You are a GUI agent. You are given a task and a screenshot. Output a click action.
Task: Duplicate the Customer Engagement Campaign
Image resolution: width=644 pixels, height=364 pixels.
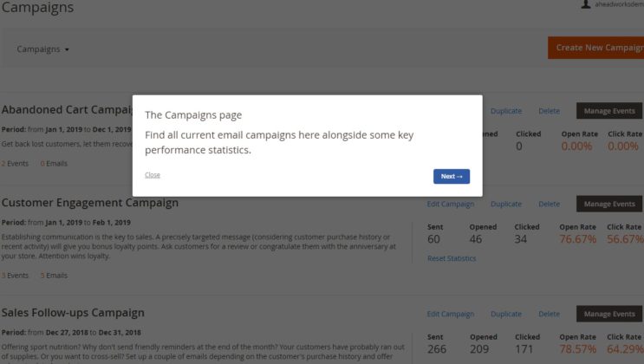[x=506, y=205]
